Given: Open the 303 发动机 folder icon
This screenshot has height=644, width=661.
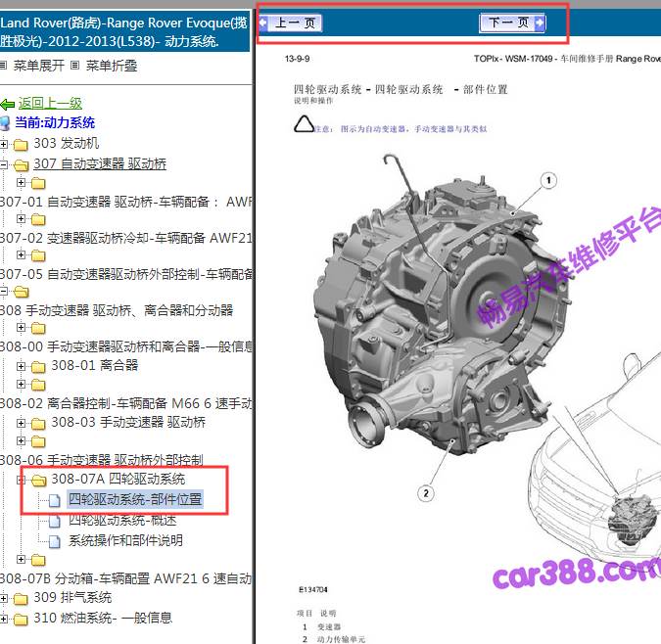Looking at the screenshot, I should [21, 145].
